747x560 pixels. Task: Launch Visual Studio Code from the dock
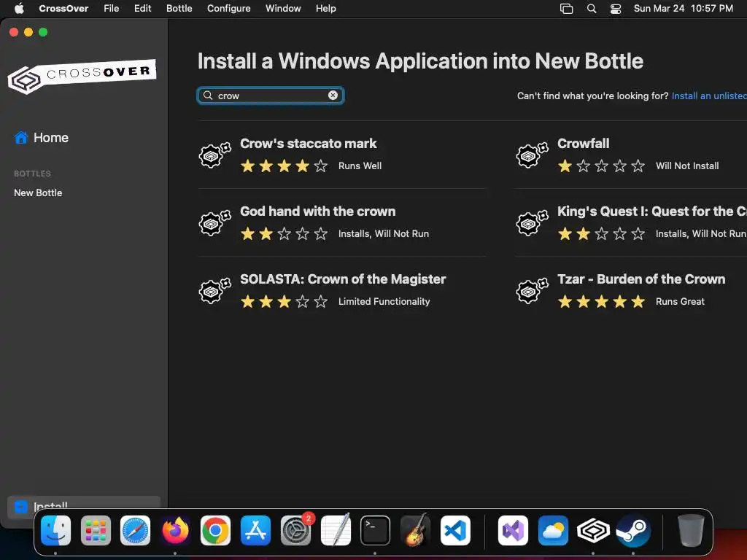tap(455, 530)
